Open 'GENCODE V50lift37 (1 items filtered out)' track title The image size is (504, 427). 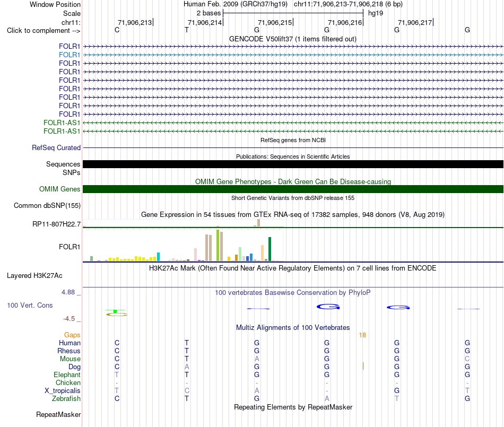tap(292, 39)
